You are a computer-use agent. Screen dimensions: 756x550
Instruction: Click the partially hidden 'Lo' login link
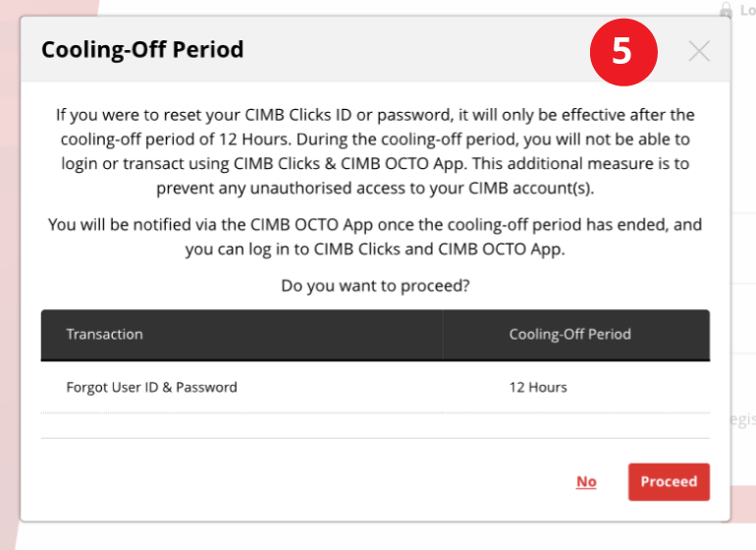(748, 10)
